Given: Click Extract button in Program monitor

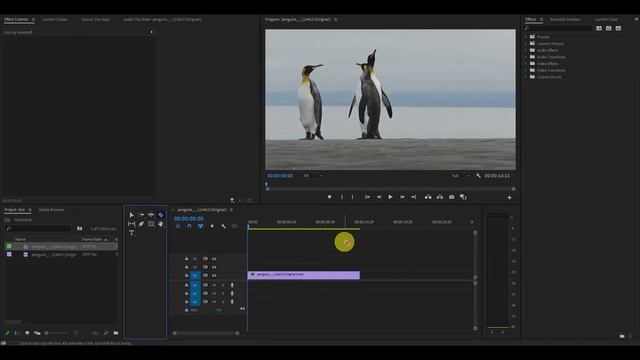Looking at the screenshot, I should point(440,197).
